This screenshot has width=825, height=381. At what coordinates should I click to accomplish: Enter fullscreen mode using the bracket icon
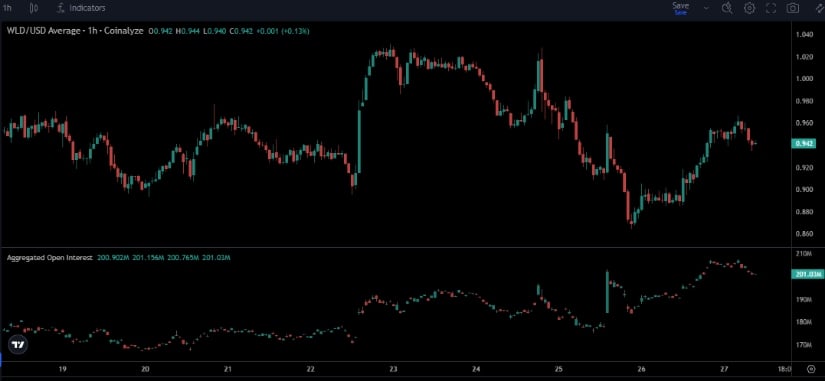[x=771, y=8]
